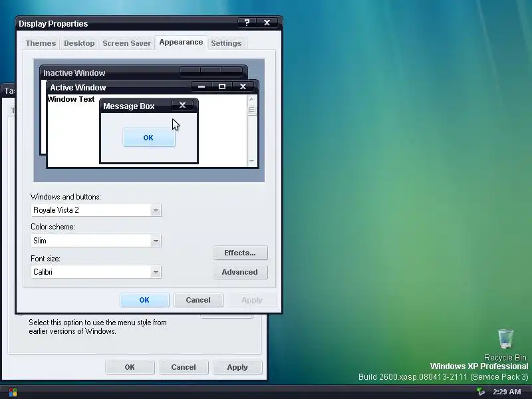
Task: Click the Effects... button
Action: click(x=240, y=253)
